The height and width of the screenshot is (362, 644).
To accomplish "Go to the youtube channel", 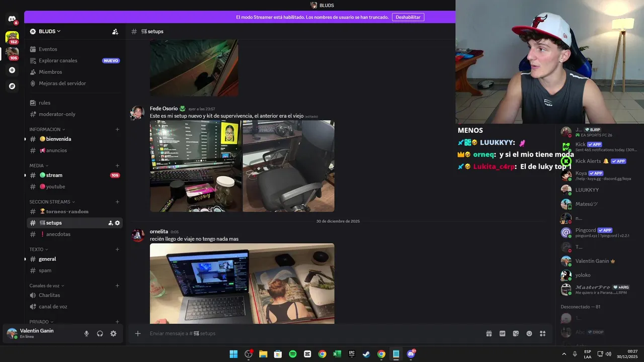I will pos(74,187).
